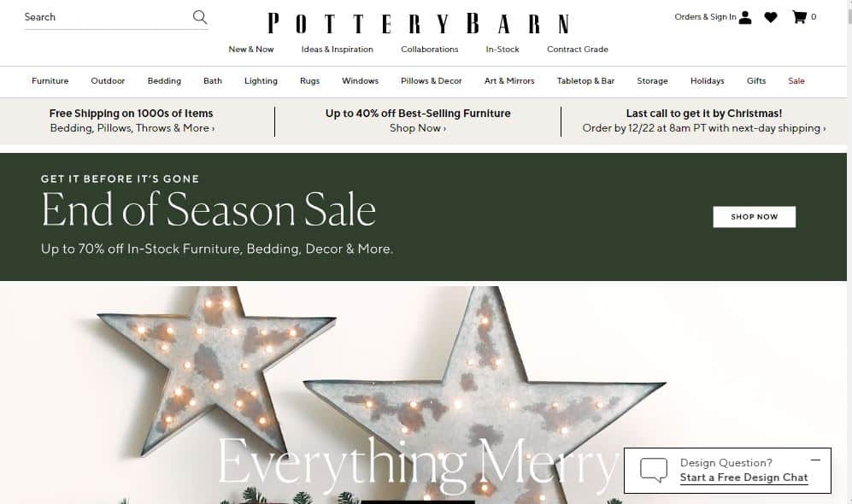The height and width of the screenshot is (504, 852).
Task: Go to the In-Stock tab
Action: (502, 50)
